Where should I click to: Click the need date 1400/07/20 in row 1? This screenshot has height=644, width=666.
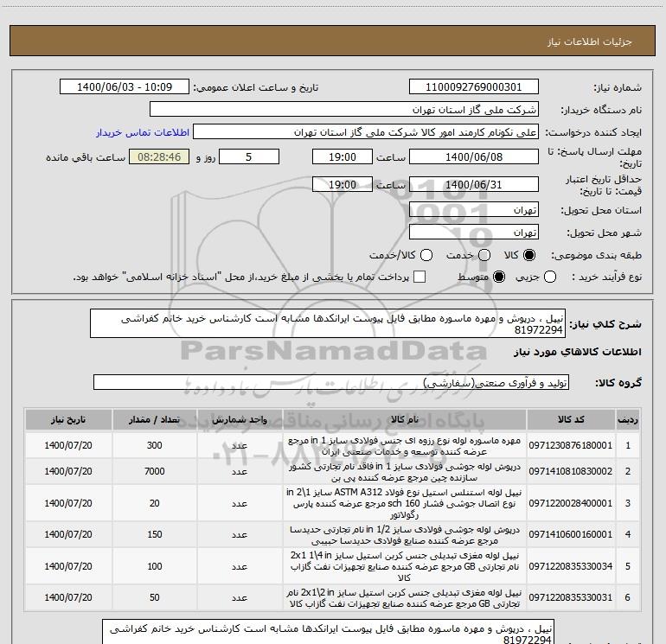tap(68, 445)
